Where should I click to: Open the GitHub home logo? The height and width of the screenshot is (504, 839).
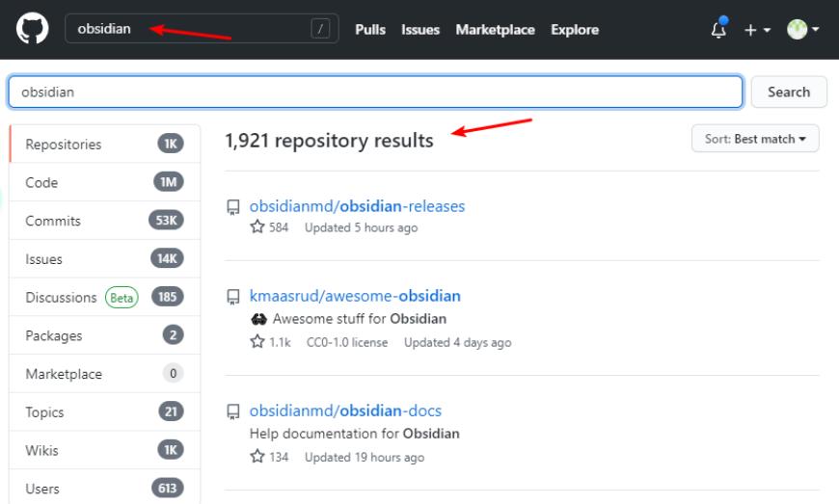click(x=32, y=28)
